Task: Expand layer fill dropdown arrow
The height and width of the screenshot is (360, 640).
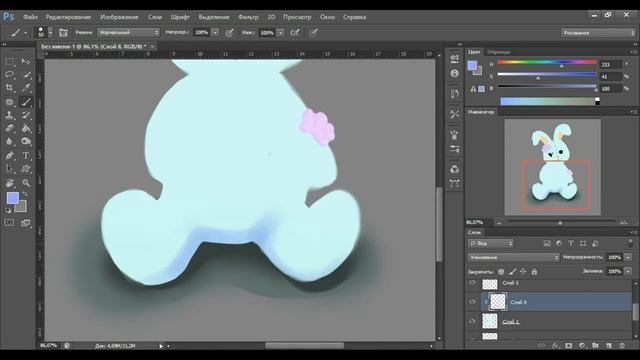Action: pyautogui.click(x=628, y=271)
